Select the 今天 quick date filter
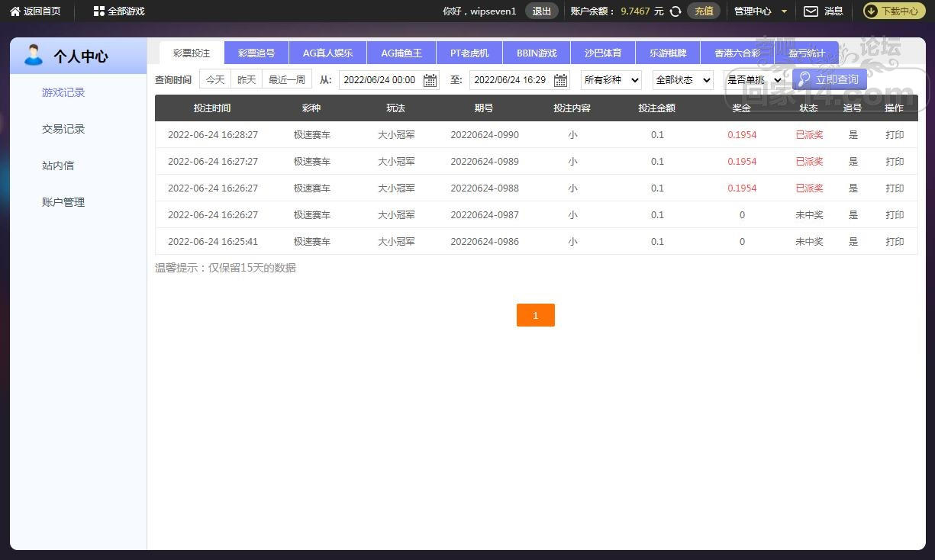The image size is (935, 560). [215, 79]
